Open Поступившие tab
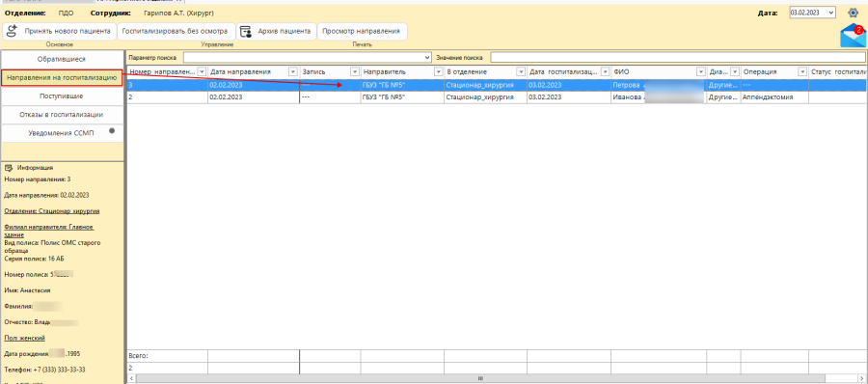The width and height of the screenshot is (868, 384). pos(62,96)
